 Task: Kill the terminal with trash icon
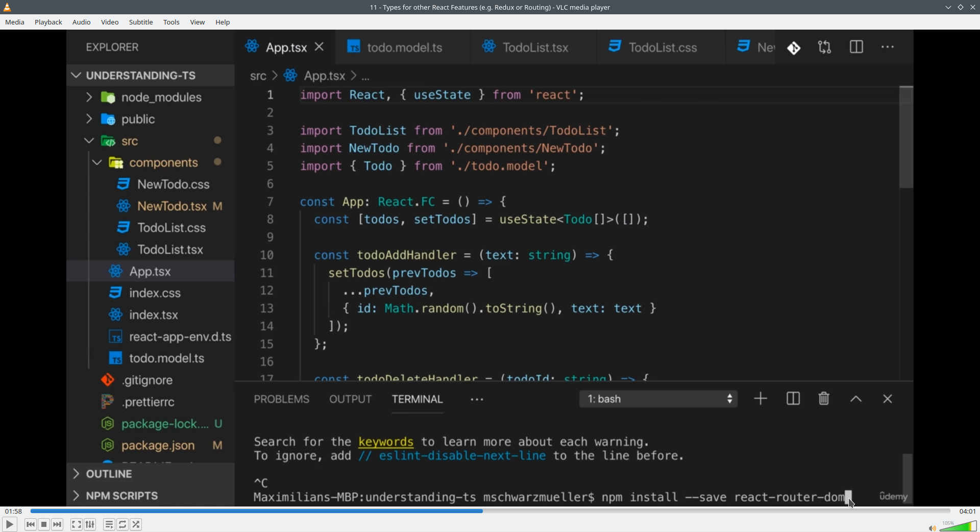click(x=824, y=399)
